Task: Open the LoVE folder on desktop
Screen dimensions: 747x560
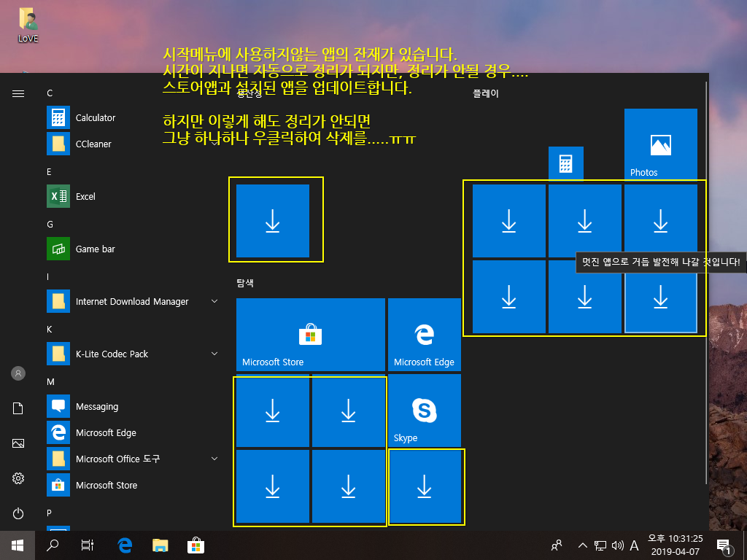Action: pyautogui.click(x=28, y=25)
